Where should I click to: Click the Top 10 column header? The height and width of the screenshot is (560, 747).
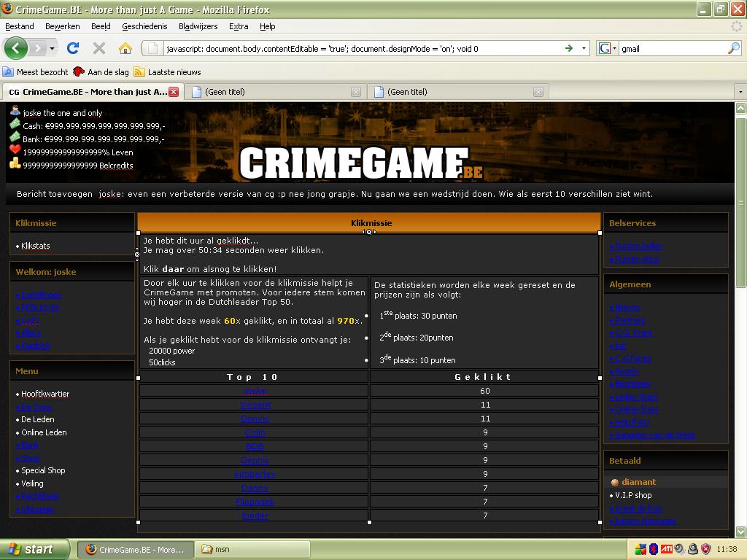coord(253,377)
